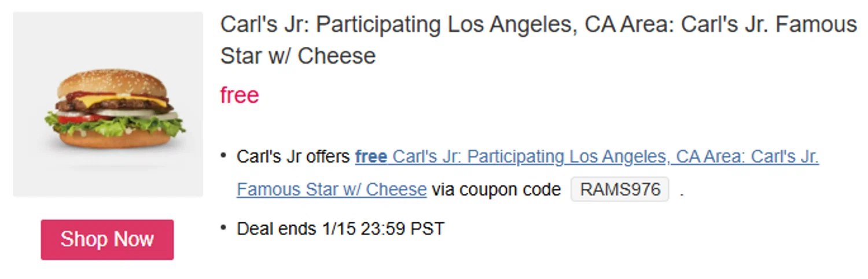Image resolution: width=868 pixels, height=279 pixels.
Task: Click the bullet point before 'Deal ends'
Action: coord(224,228)
